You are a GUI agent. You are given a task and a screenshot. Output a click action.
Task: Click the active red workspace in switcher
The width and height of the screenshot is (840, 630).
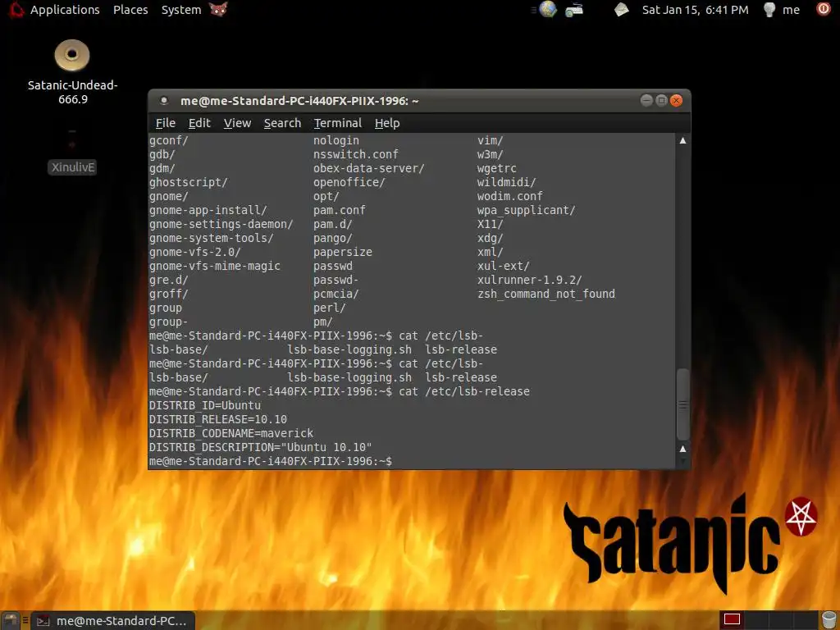[x=732, y=620]
